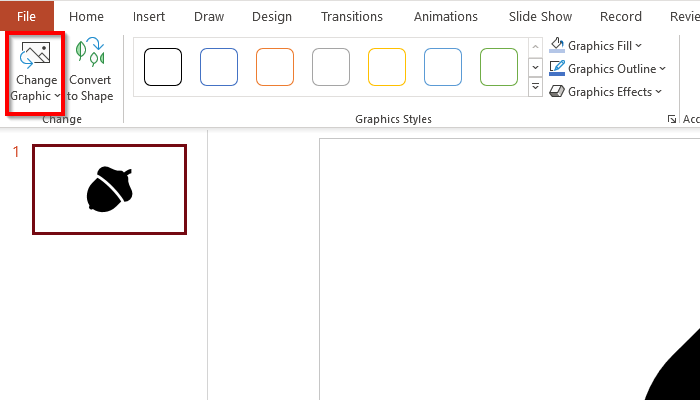
Task: Open the Graphics Styles dialog launcher
Action: coord(671,120)
